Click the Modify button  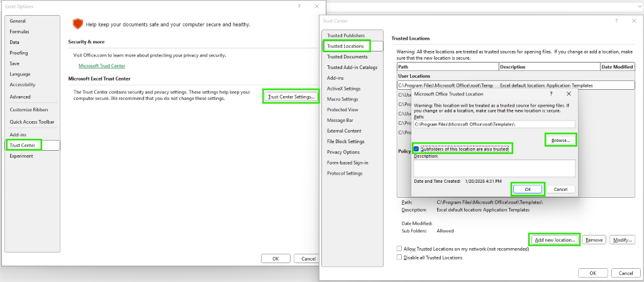tap(623, 240)
